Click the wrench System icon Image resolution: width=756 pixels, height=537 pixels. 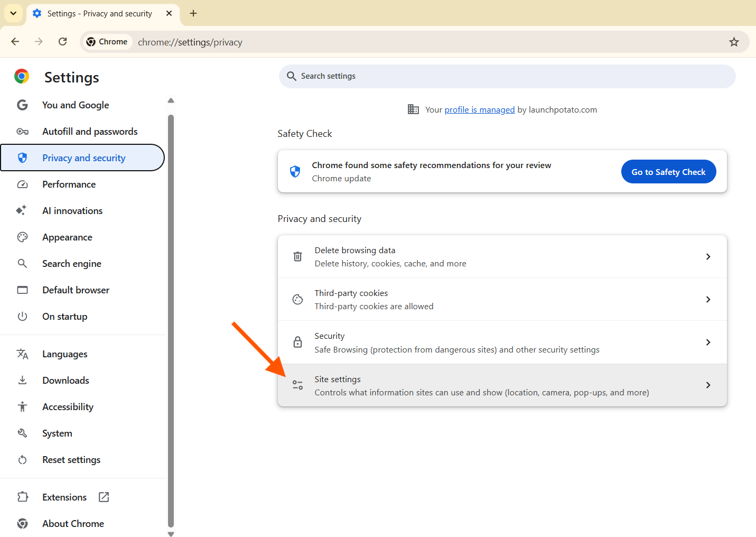point(22,433)
